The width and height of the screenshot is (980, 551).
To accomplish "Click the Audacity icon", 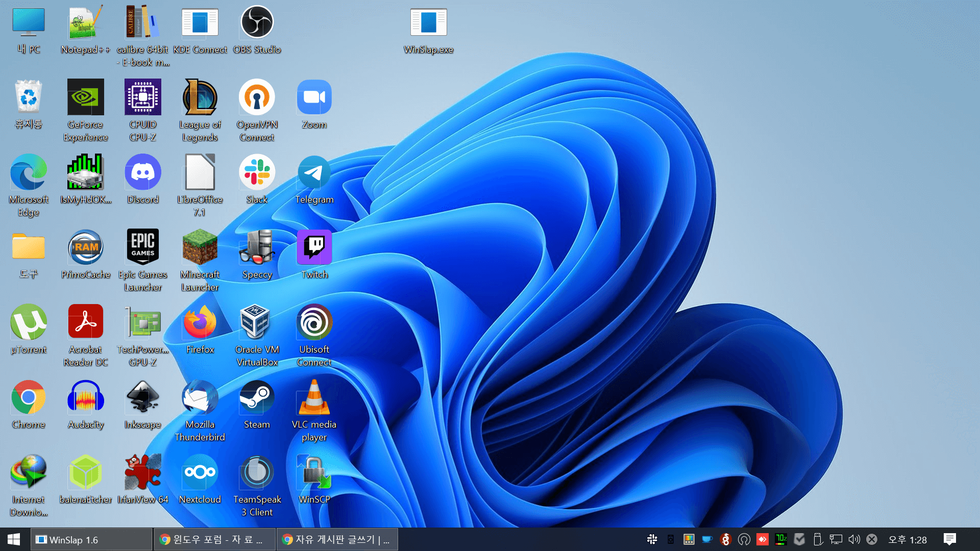I will click(86, 404).
